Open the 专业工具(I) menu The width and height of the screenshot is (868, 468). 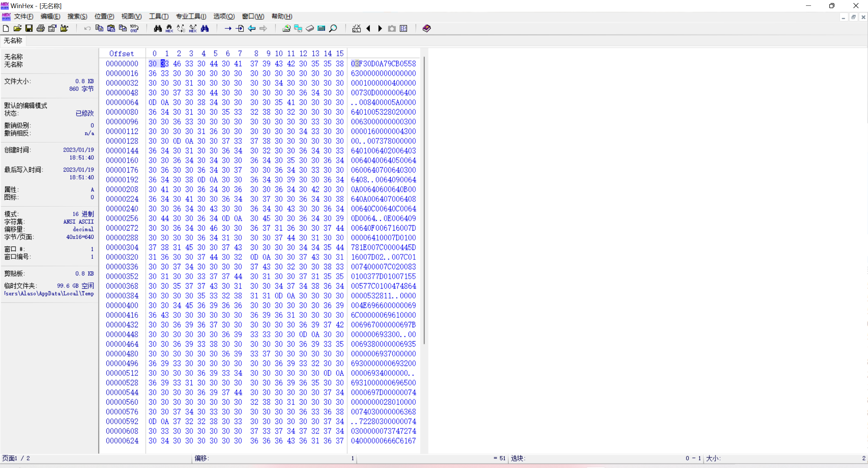click(191, 16)
